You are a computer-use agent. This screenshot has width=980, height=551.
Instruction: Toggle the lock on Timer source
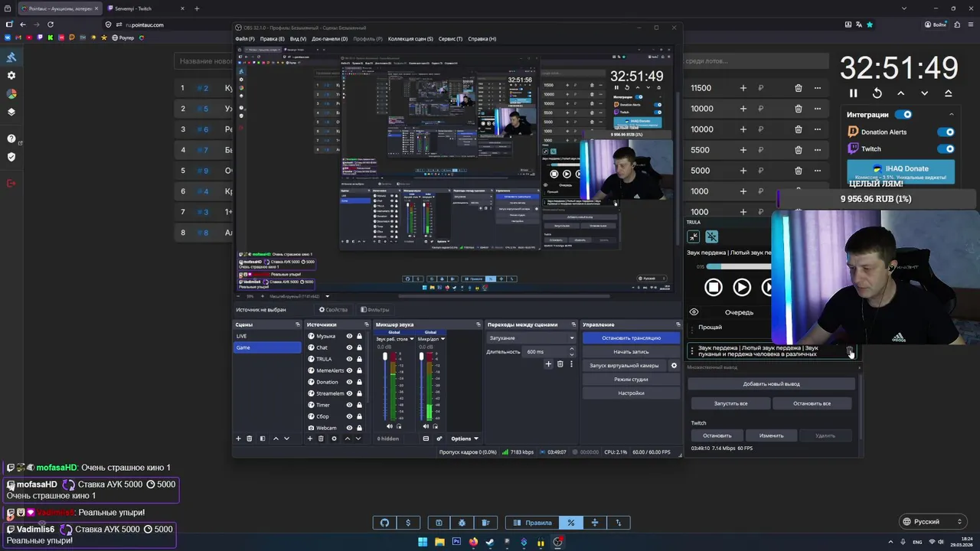click(x=359, y=405)
